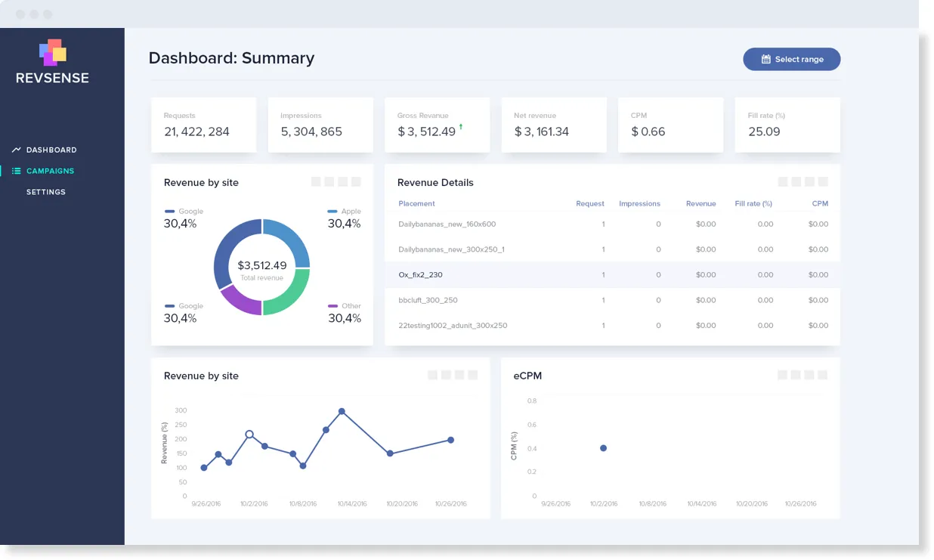The image size is (934, 560).
Task: Click the Apple legend label
Action: (x=351, y=212)
